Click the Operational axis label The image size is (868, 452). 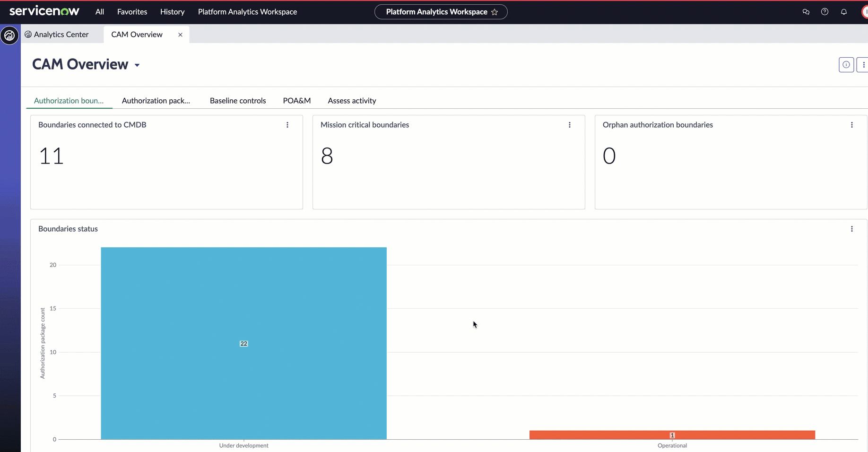(x=672, y=445)
